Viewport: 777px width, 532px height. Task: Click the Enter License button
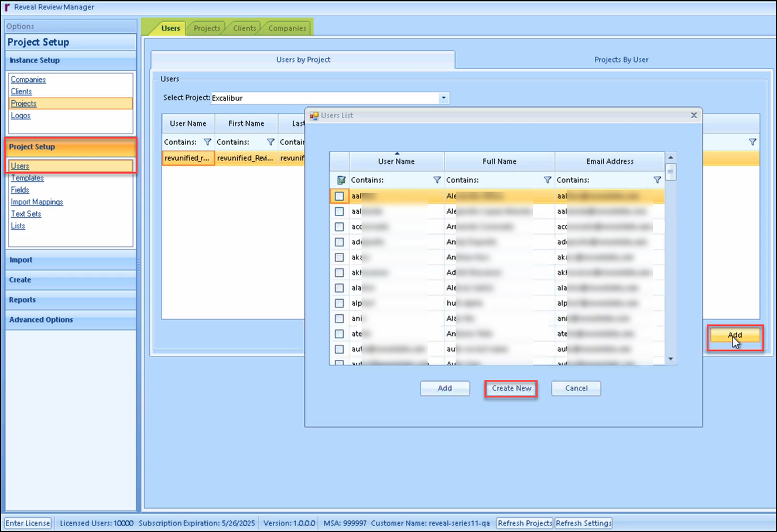28,523
